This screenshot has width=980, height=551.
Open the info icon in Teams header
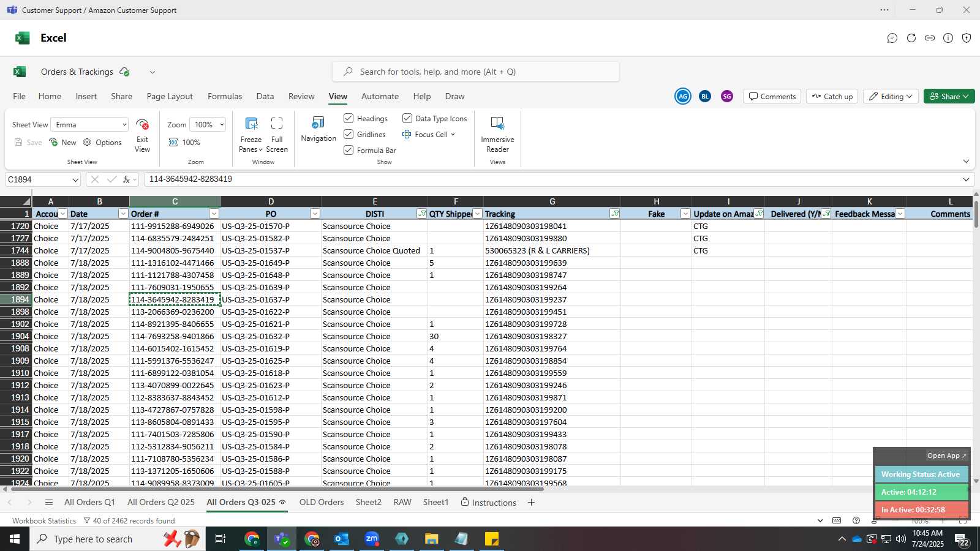[x=948, y=38]
